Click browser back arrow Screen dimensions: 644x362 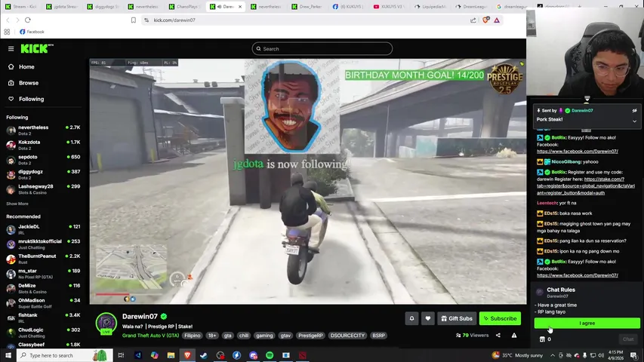tap(8, 20)
